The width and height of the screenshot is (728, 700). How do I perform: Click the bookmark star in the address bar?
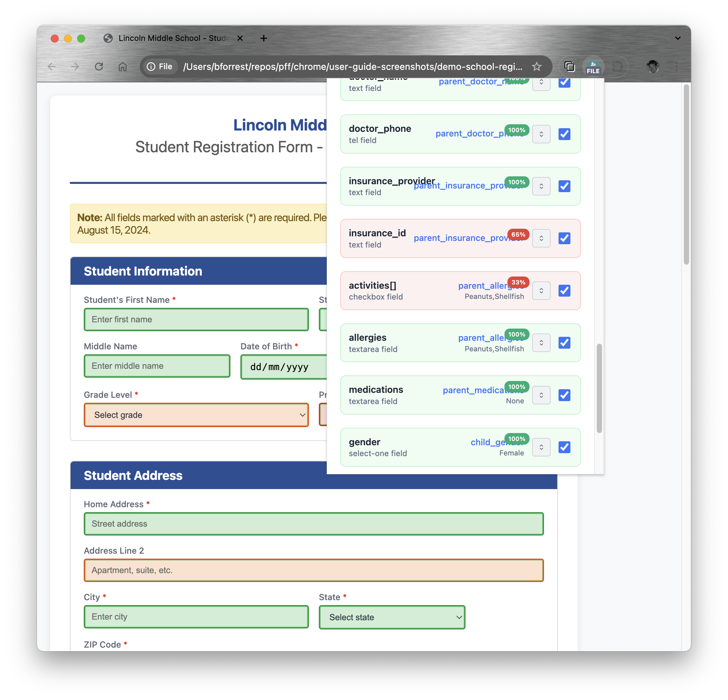point(537,67)
